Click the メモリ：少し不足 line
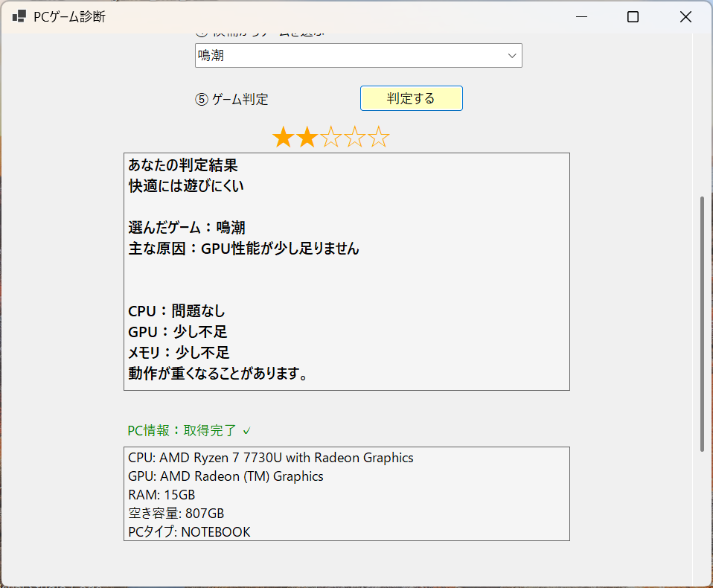This screenshot has height=588, width=713. tap(179, 353)
